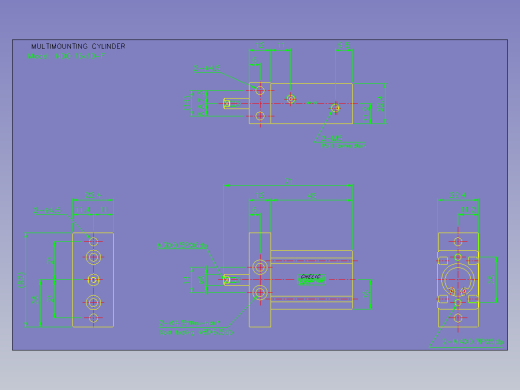The image size is (520, 390).
Task: Select the '71' overall length dimension
Action: tap(289, 181)
